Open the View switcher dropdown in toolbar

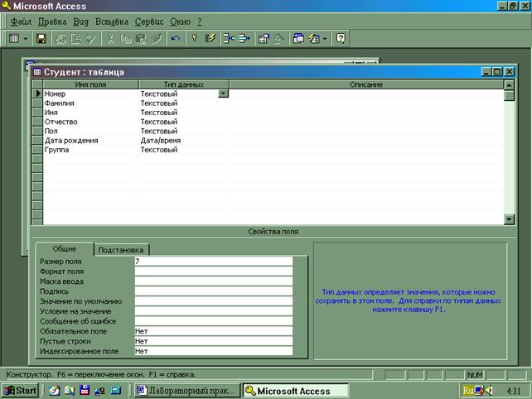point(27,38)
